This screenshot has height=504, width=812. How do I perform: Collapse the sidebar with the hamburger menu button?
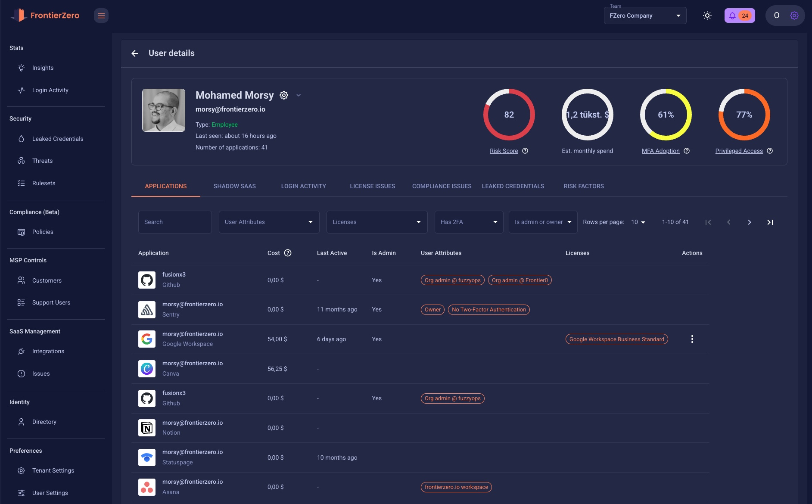101,16
